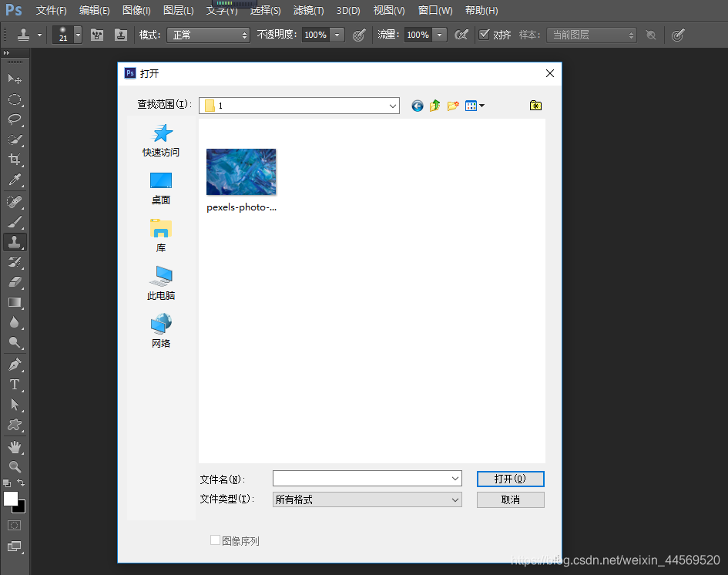Toggle Quick Mask mode
728x575 pixels.
click(x=15, y=526)
